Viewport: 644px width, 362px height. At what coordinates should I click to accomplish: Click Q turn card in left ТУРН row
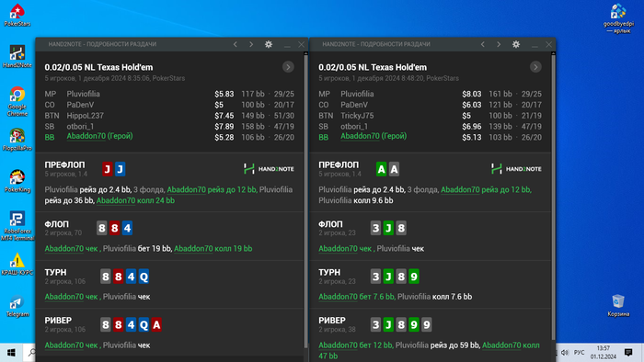pos(144,277)
